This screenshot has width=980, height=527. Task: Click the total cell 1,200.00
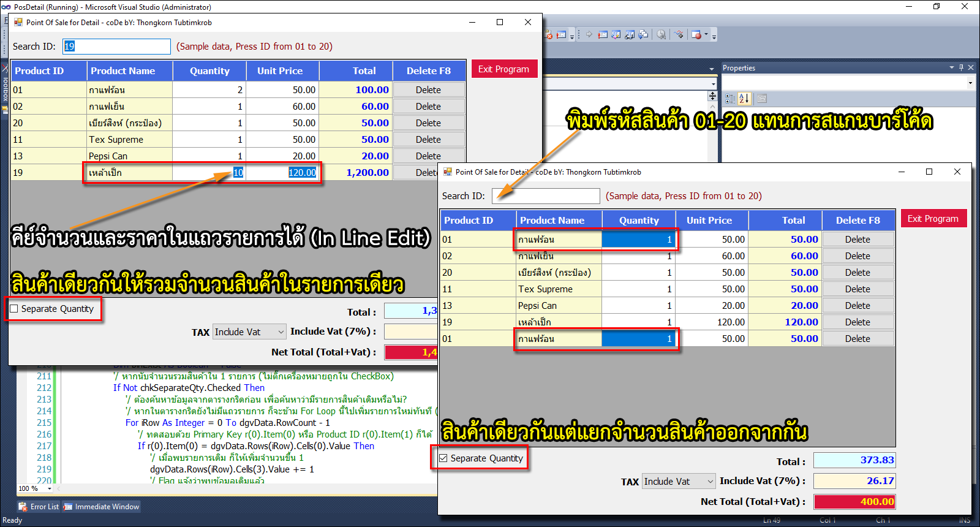tap(355, 173)
